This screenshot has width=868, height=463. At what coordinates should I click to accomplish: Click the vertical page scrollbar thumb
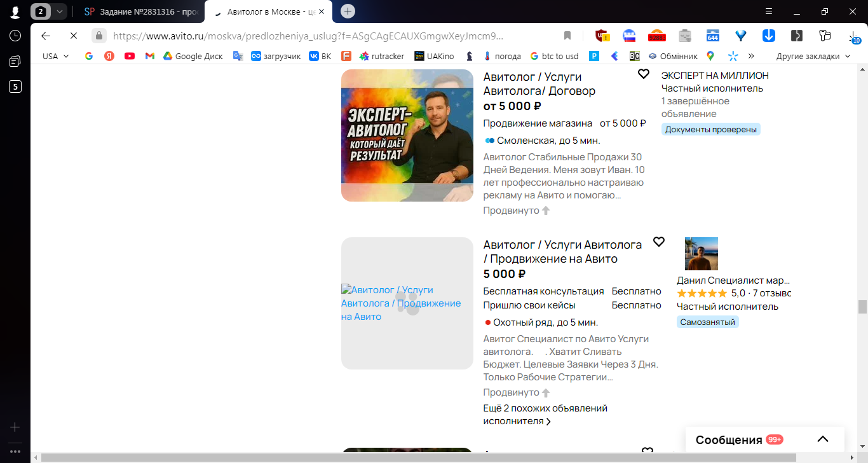862,307
